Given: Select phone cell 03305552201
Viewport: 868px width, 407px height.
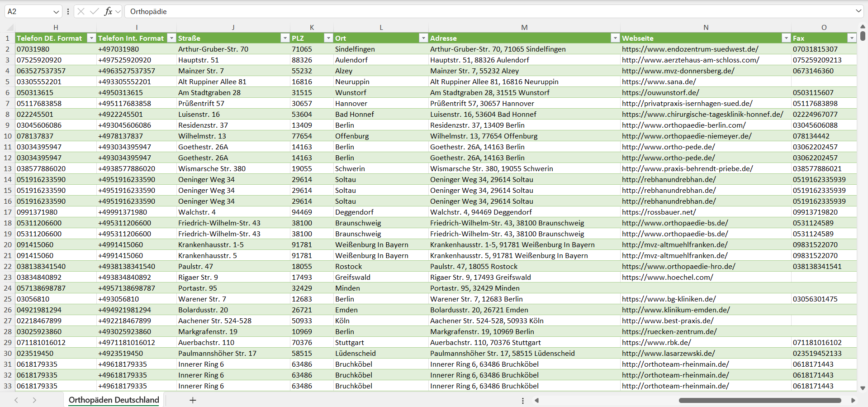Looking at the screenshot, I should (x=56, y=81).
